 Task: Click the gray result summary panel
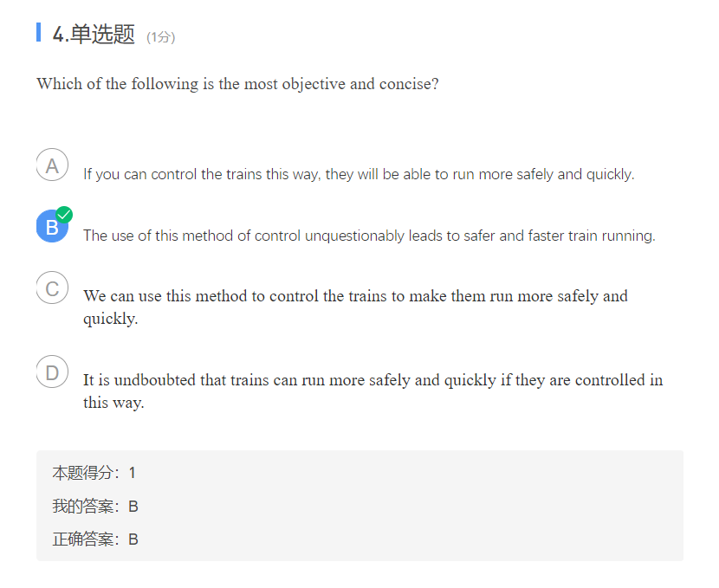tap(359, 506)
